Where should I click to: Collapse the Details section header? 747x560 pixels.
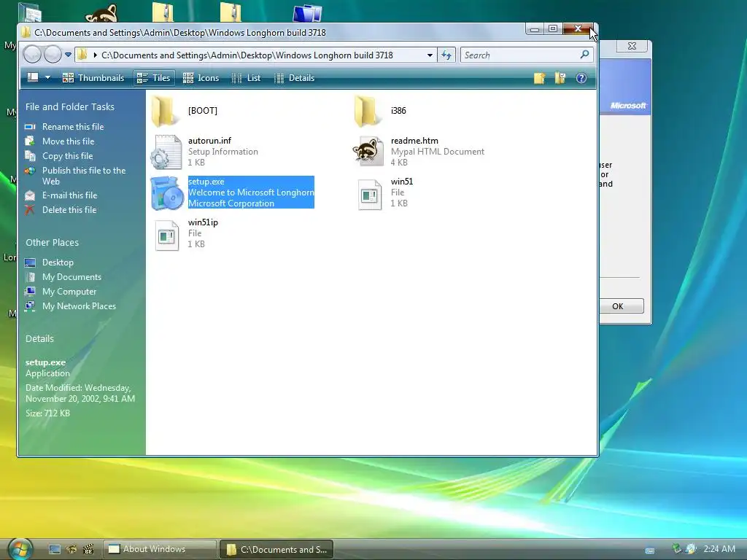coord(39,339)
